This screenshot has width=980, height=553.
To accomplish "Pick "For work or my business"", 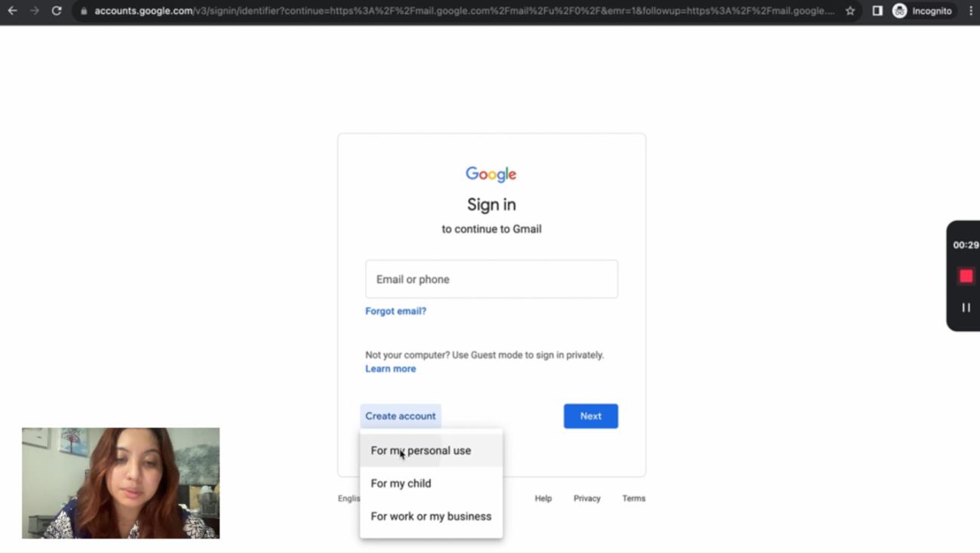I will click(431, 516).
